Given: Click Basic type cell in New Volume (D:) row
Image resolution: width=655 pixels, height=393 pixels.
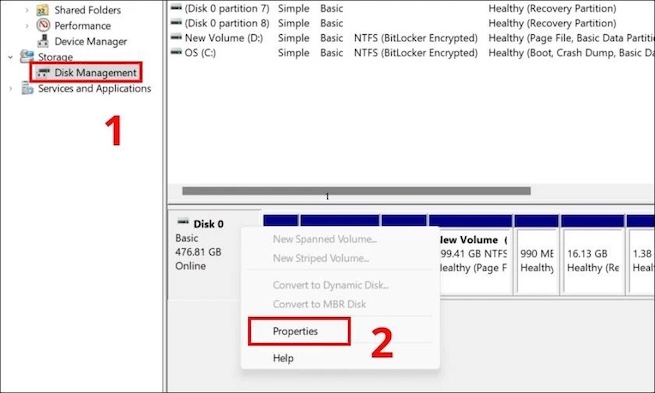Looking at the screenshot, I should [x=332, y=38].
